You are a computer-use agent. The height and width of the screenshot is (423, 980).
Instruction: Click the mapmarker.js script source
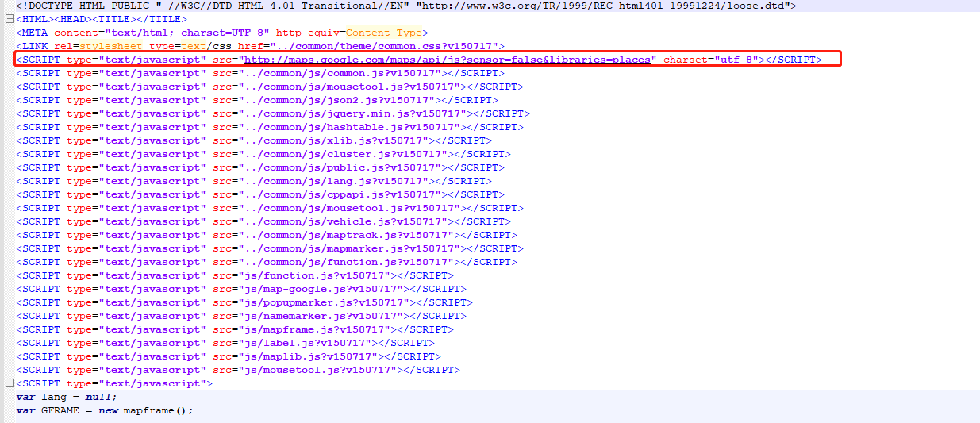pos(349,249)
